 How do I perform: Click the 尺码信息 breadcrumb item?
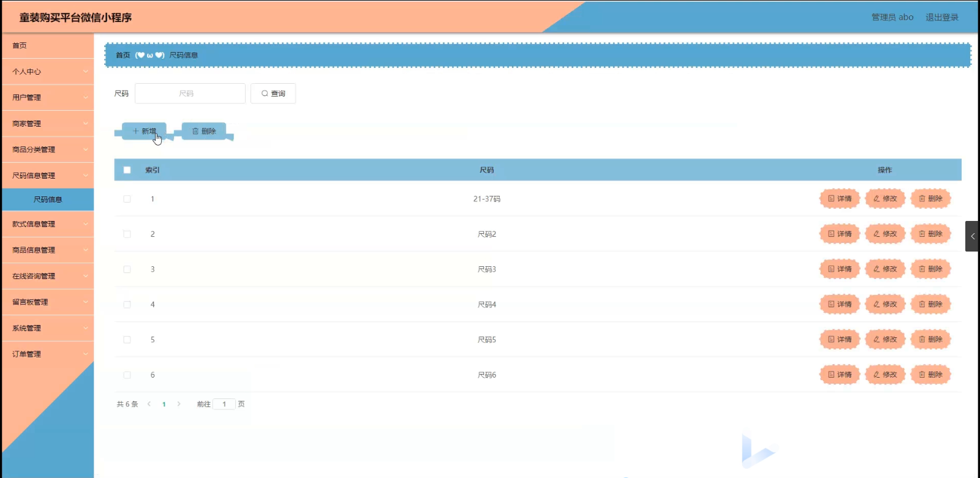(184, 55)
